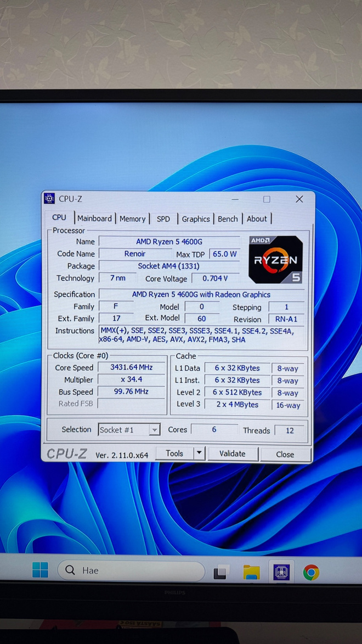Open the About tab

pyautogui.click(x=257, y=219)
